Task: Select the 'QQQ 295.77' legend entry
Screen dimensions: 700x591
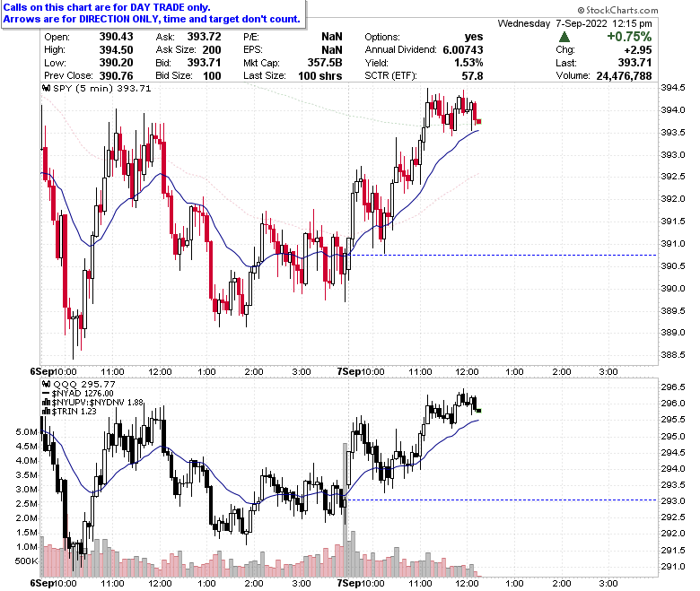Action: point(84,384)
